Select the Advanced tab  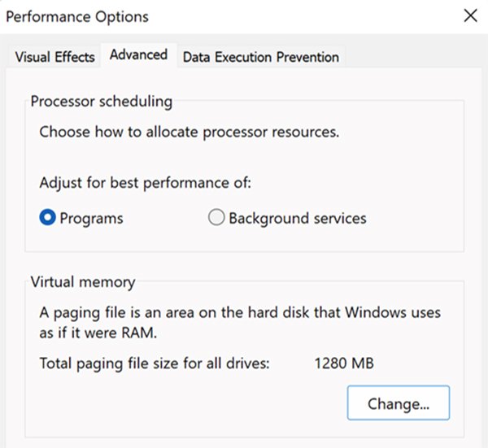(138, 55)
